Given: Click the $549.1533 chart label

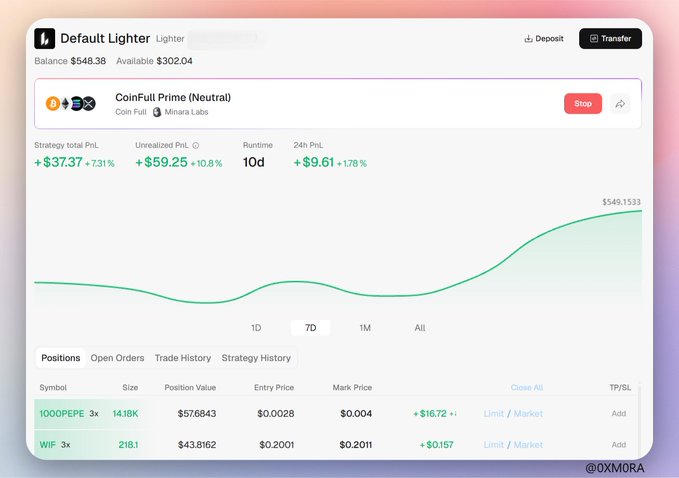Looking at the screenshot, I should (x=621, y=202).
